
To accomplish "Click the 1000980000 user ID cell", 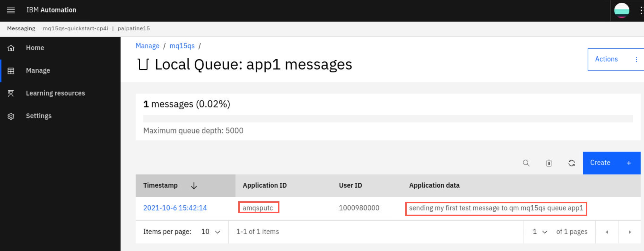I will point(359,208).
